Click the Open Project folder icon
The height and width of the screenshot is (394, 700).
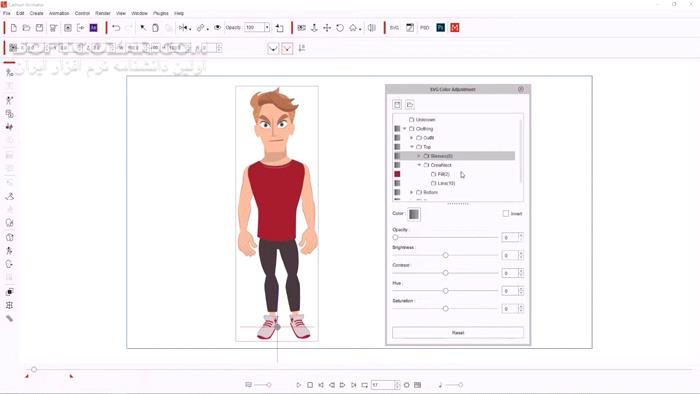(x=26, y=28)
